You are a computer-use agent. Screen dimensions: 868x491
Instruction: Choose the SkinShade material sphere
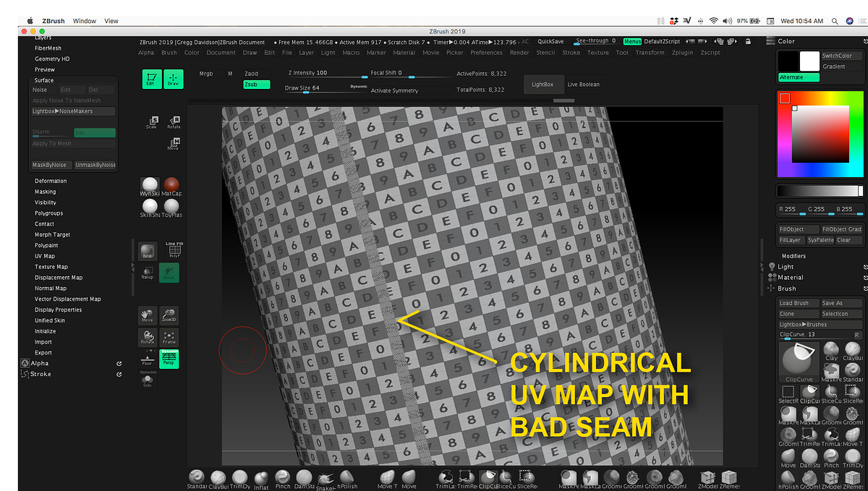pyautogui.click(x=150, y=208)
